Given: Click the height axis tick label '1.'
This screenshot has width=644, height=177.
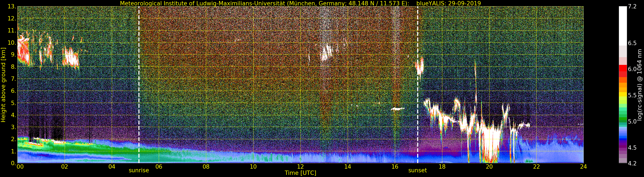Looking at the screenshot, I should click(x=13, y=151).
